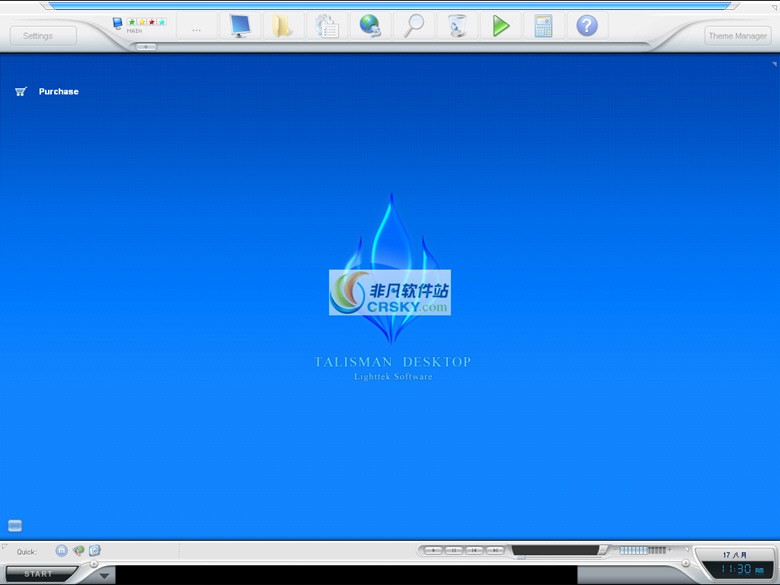The image size is (780, 585).
Task: Click the previous track button
Action: coord(475,550)
